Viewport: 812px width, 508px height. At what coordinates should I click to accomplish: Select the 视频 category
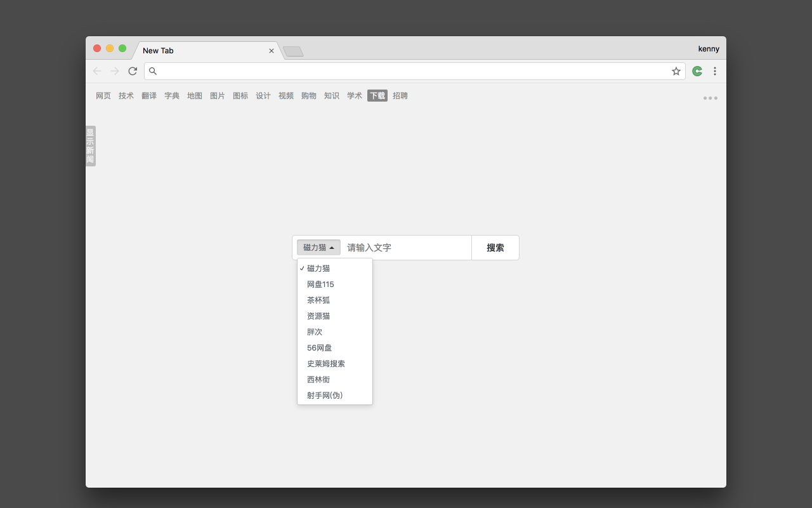click(286, 96)
